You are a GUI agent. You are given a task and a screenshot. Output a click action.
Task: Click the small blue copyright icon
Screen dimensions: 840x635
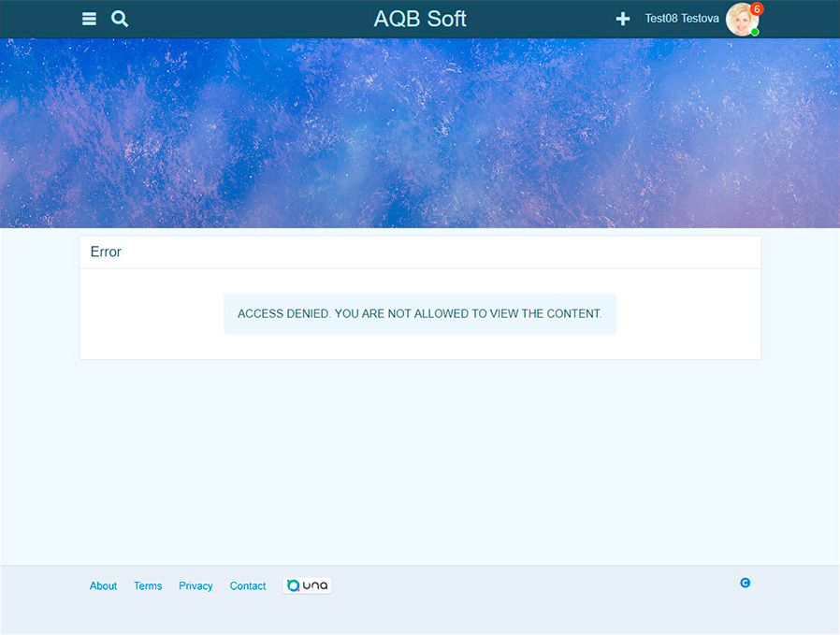pyautogui.click(x=746, y=583)
